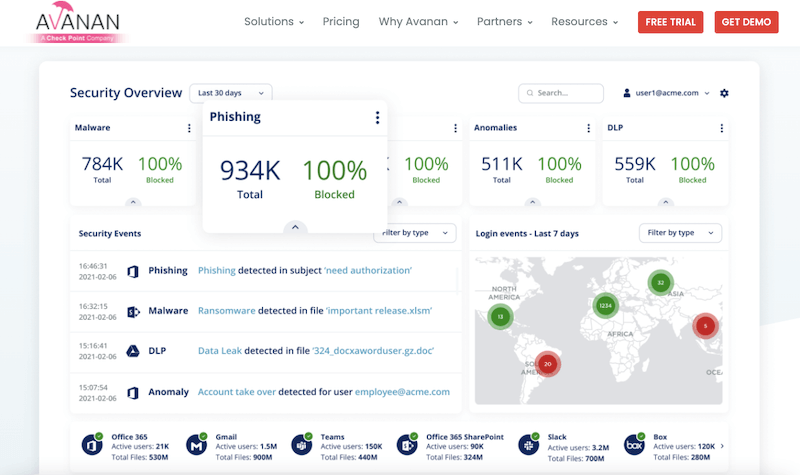Click the Office 365 app icon
This screenshot has width=800, height=475.
(x=92, y=445)
